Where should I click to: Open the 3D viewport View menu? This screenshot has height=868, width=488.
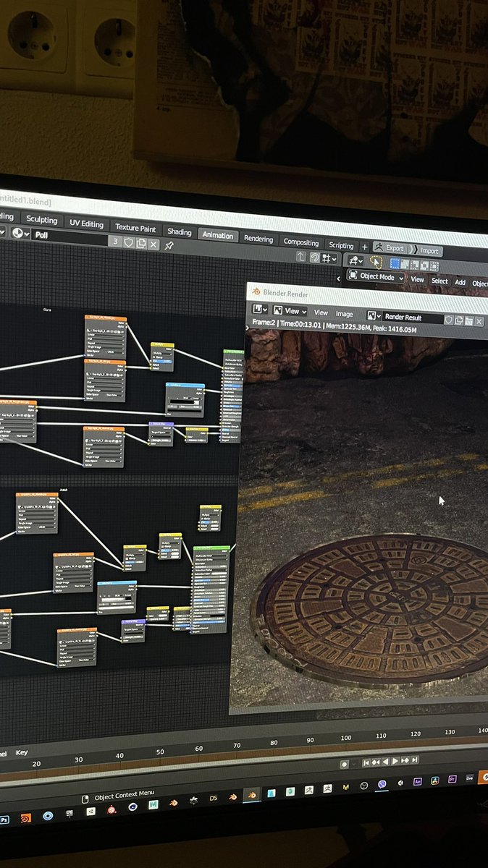point(418,279)
